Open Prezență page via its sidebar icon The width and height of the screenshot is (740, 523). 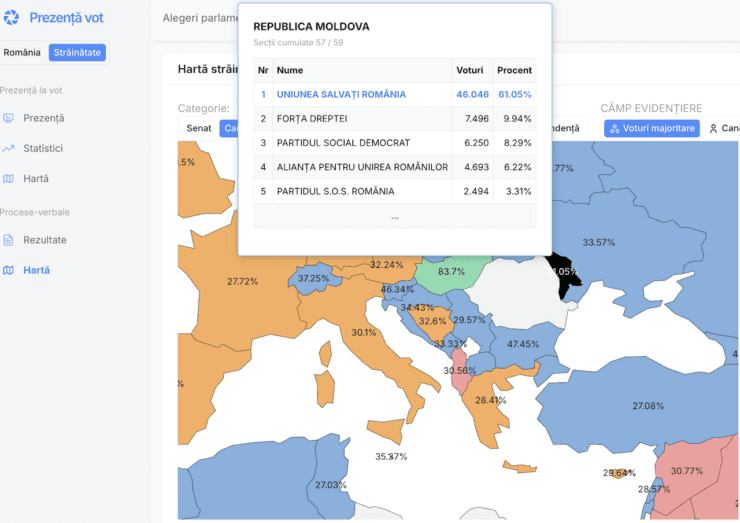[9, 118]
